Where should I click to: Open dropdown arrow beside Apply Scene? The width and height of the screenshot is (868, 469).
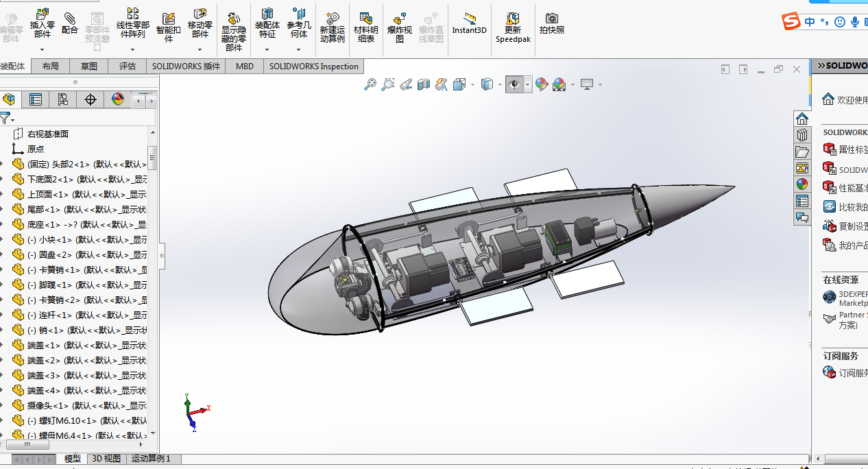pyautogui.click(x=572, y=85)
